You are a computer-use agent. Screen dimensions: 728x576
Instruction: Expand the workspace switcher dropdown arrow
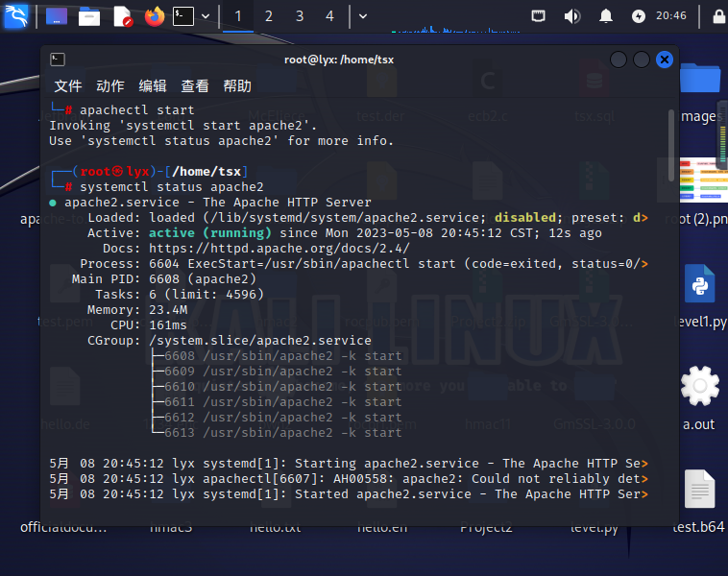tap(363, 16)
